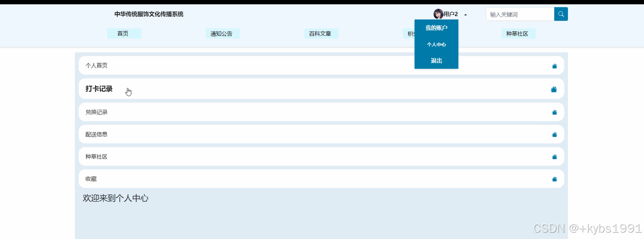Image resolution: width=644 pixels, height=239 pixels.
Task: Select 我的账户 in user dropdown
Action: click(436, 28)
